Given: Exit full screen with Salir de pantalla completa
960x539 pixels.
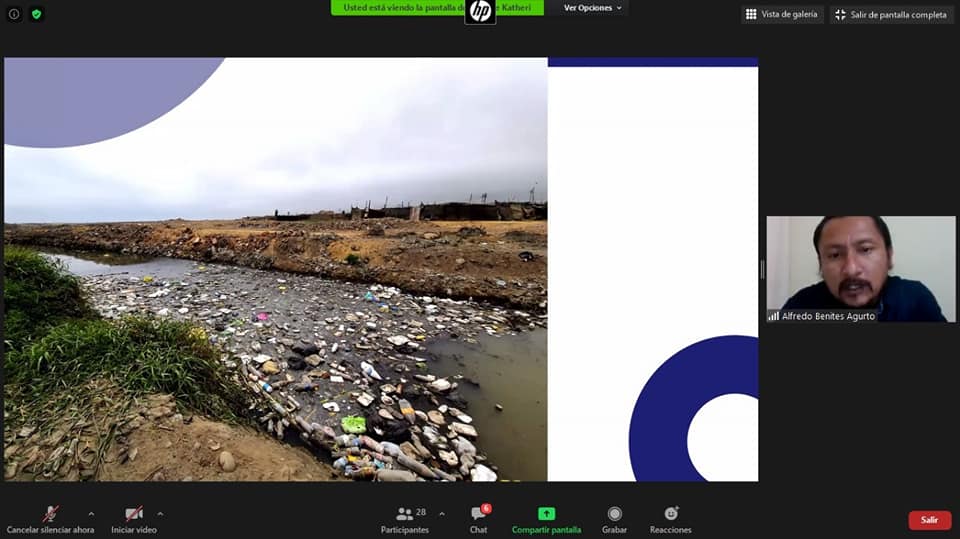Looking at the screenshot, I should [x=890, y=14].
